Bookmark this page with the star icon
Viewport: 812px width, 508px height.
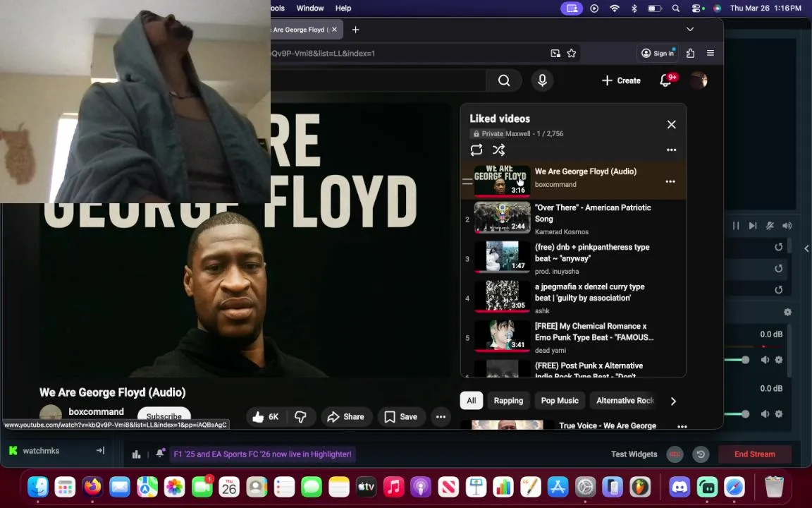point(571,53)
